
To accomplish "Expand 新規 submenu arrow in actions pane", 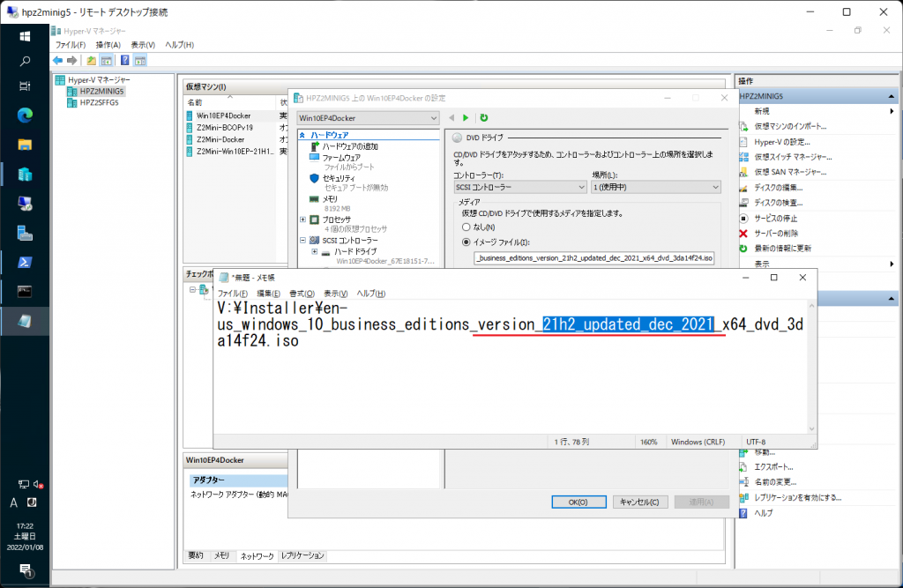I will [x=892, y=111].
